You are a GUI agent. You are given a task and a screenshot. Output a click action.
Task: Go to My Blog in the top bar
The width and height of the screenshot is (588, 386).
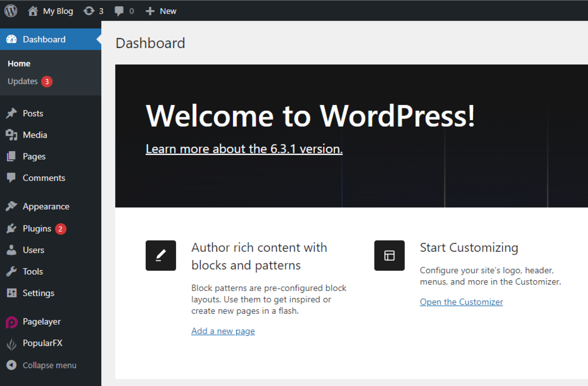[50, 11]
